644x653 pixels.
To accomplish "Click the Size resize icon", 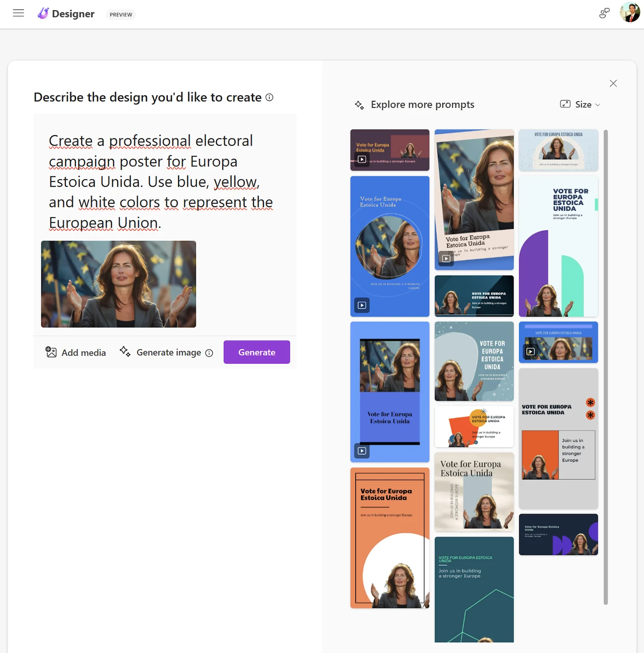I will point(565,104).
